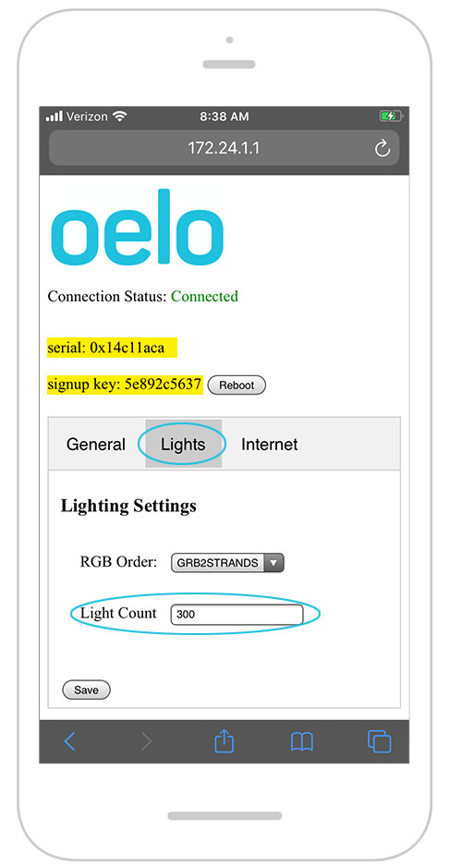Tap the Safari reload page icon
Image resolution: width=449 pixels, height=868 pixels.
[382, 148]
